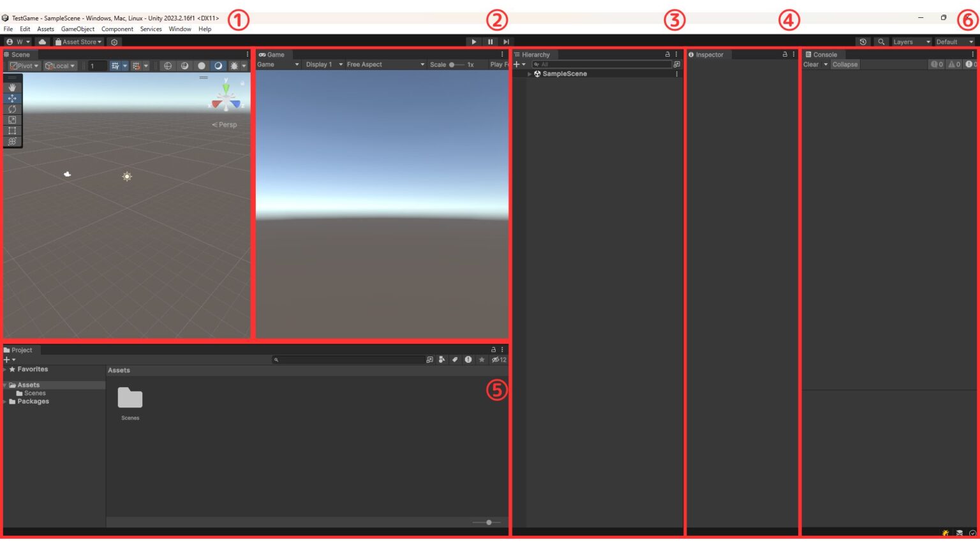Select the Rotate tool
This screenshot has height=551, width=980.
click(x=12, y=109)
